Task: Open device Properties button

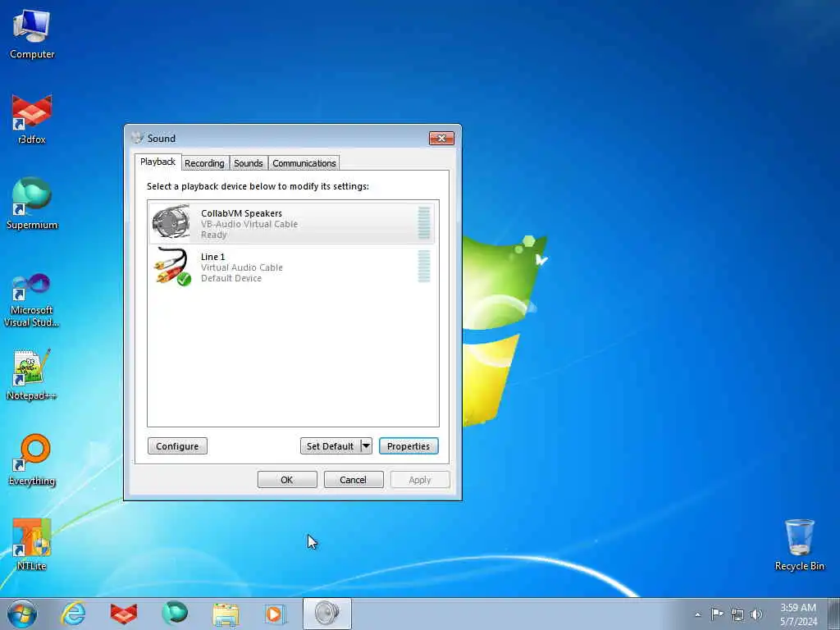Action: point(409,446)
